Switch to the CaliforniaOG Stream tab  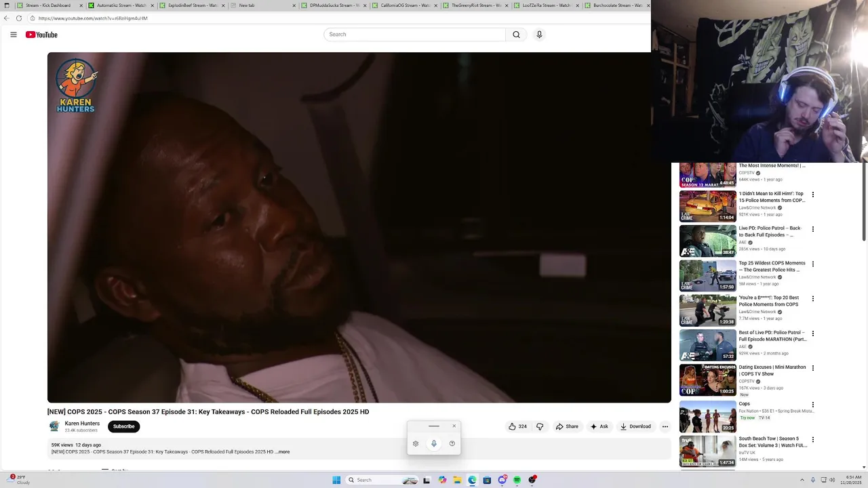point(405,5)
